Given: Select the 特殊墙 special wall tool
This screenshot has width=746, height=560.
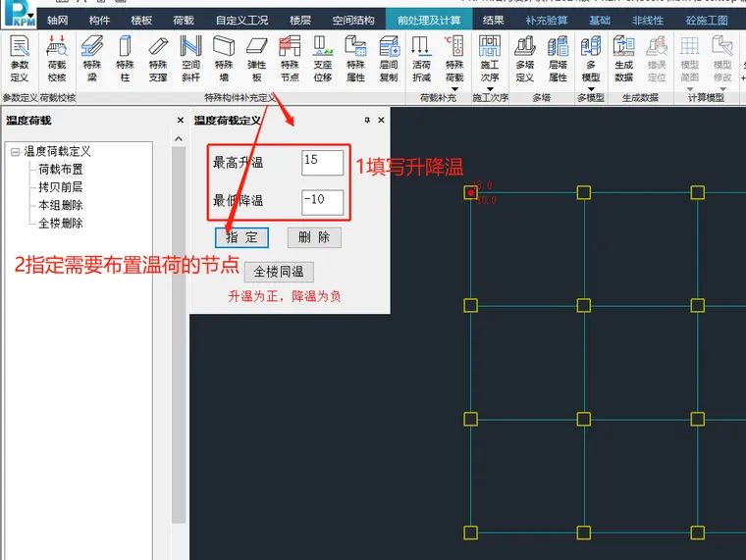Looking at the screenshot, I should click(x=224, y=59).
